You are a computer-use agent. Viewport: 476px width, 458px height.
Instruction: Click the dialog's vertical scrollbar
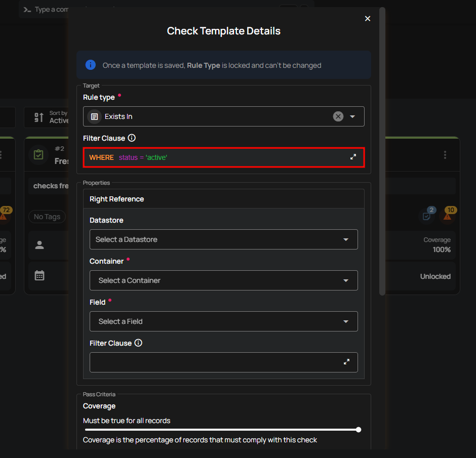click(382, 152)
